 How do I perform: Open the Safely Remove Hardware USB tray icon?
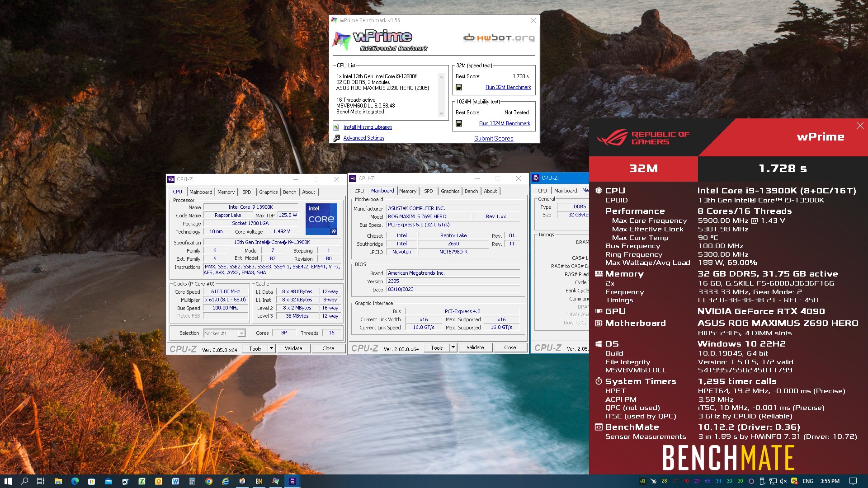click(x=762, y=481)
